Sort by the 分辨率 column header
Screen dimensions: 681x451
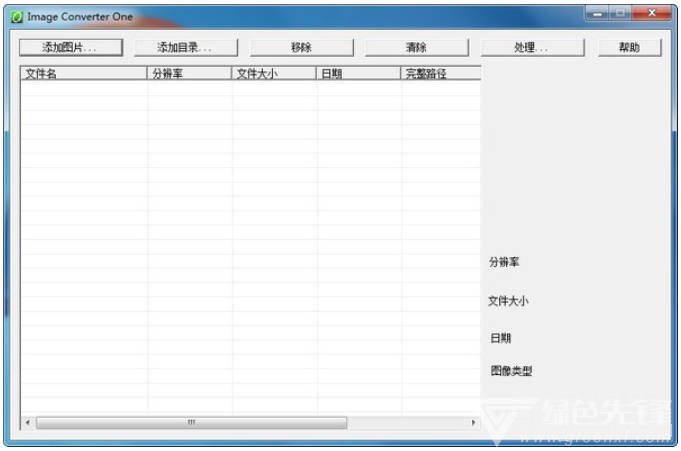point(189,73)
